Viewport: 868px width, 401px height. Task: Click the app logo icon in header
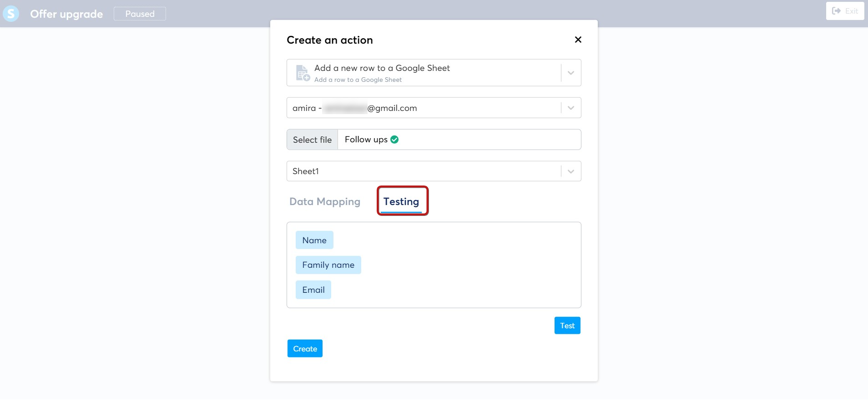[11, 14]
